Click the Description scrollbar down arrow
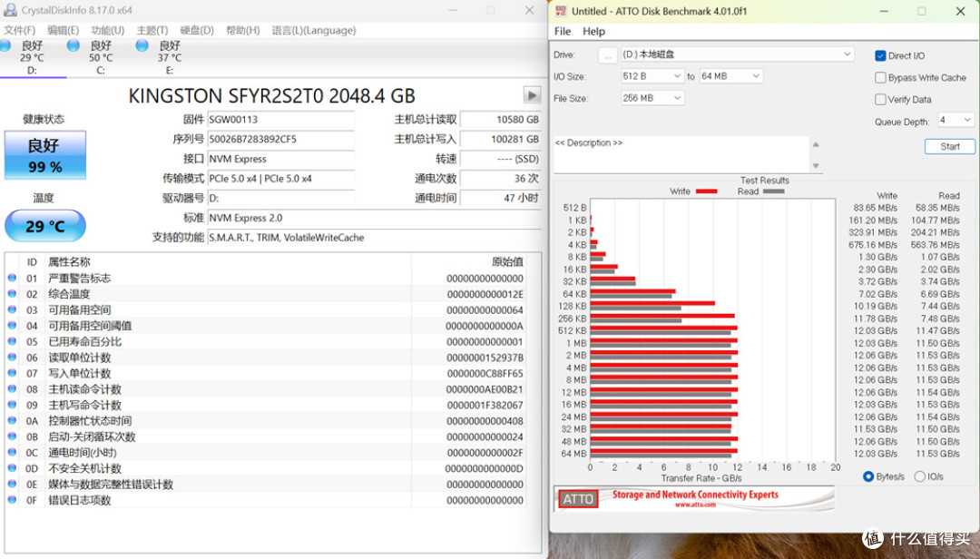The height and width of the screenshot is (559, 980). pyautogui.click(x=815, y=166)
